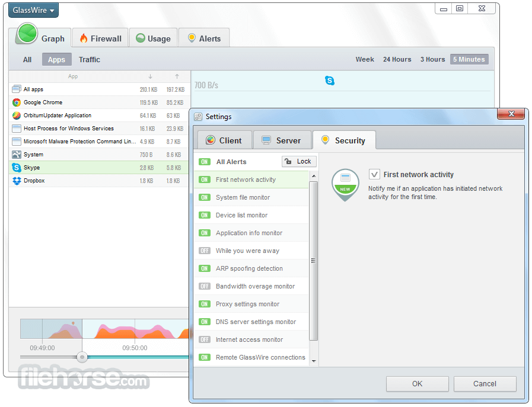Viewport: 532px width, 407px height.
Task: Switch to the Usage tab
Action: [x=154, y=39]
